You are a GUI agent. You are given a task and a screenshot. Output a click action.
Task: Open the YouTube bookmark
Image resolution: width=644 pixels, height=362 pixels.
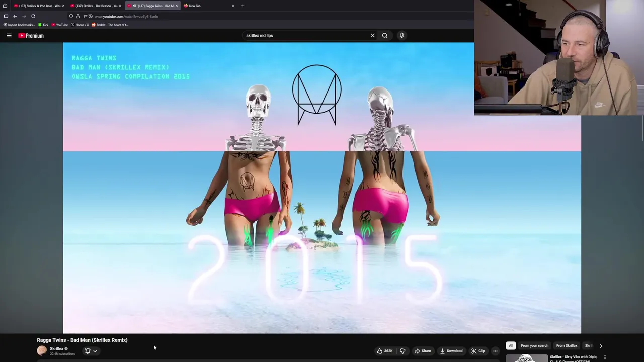pyautogui.click(x=60, y=25)
